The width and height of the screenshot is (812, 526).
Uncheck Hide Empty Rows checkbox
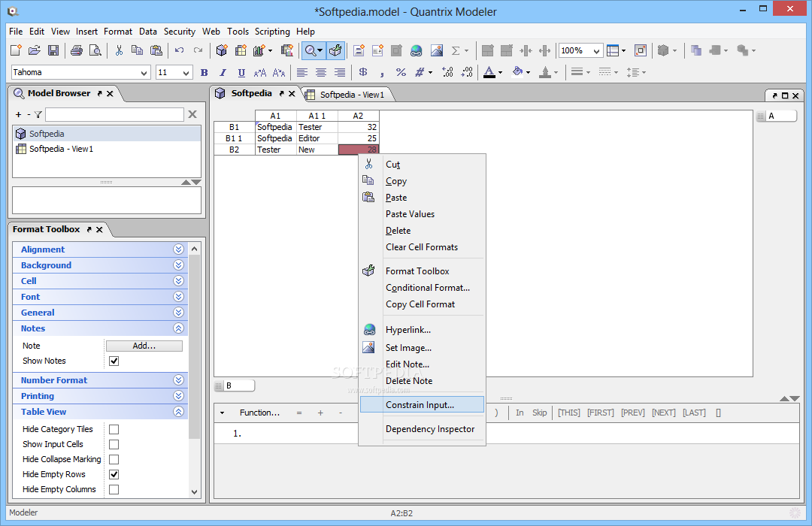click(114, 474)
